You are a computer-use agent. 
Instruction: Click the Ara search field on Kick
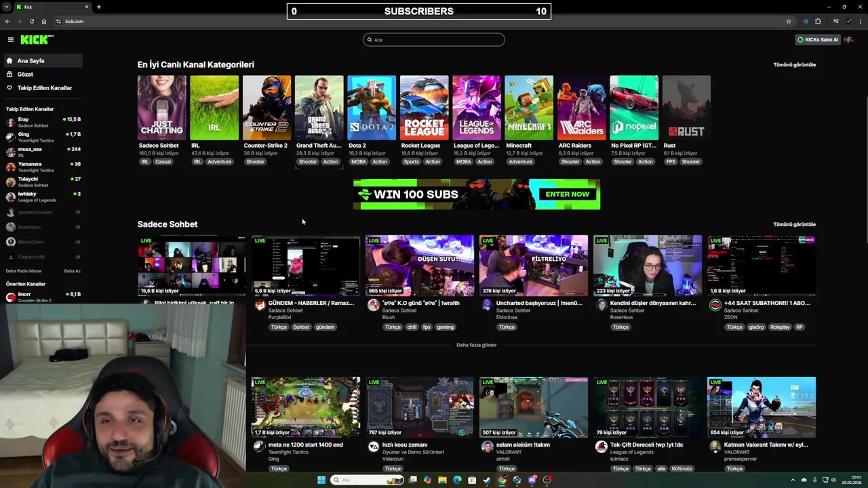pos(434,40)
